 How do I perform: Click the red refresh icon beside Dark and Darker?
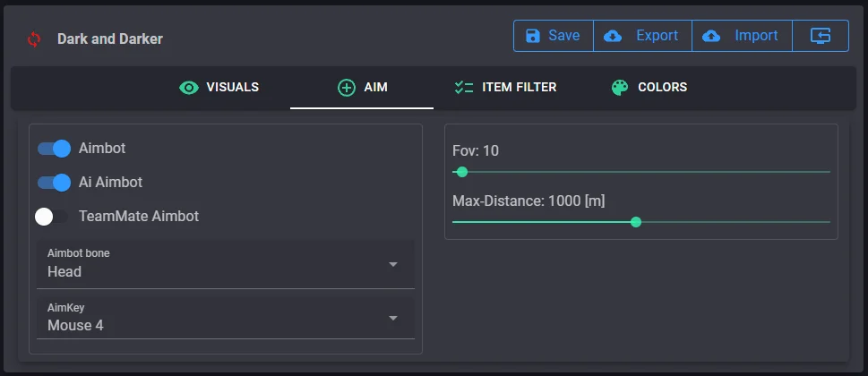click(x=34, y=38)
